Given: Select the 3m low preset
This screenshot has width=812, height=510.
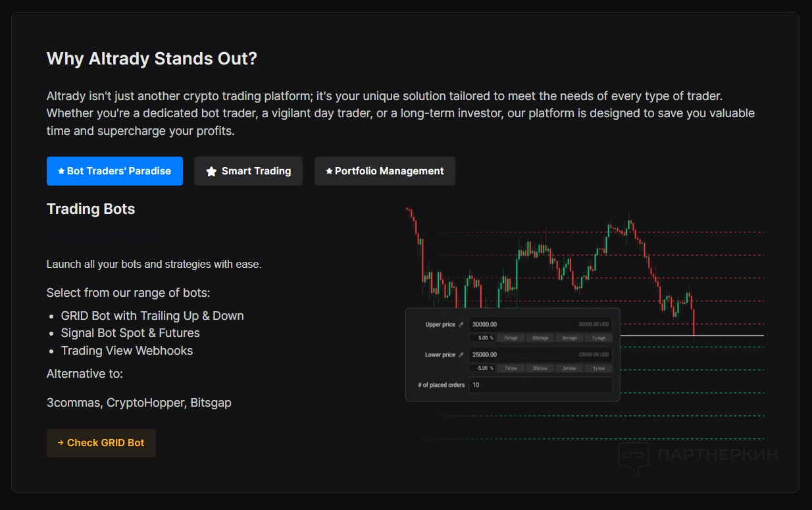Looking at the screenshot, I should [x=569, y=368].
